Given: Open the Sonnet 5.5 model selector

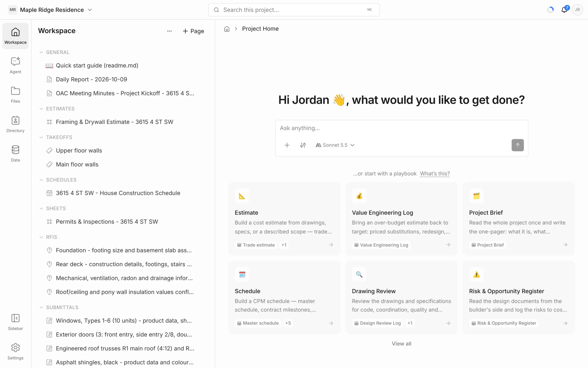Looking at the screenshot, I should click(x=335, y=145).
